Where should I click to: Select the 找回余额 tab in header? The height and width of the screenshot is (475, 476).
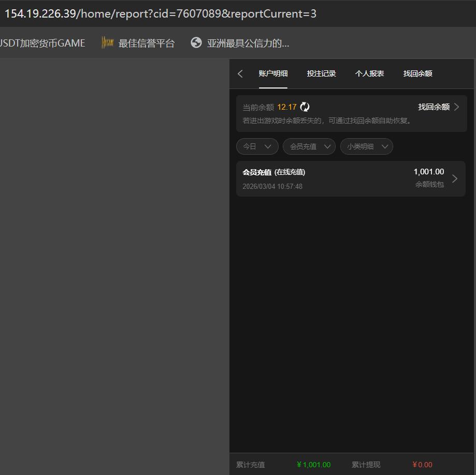tap(417, 73)
